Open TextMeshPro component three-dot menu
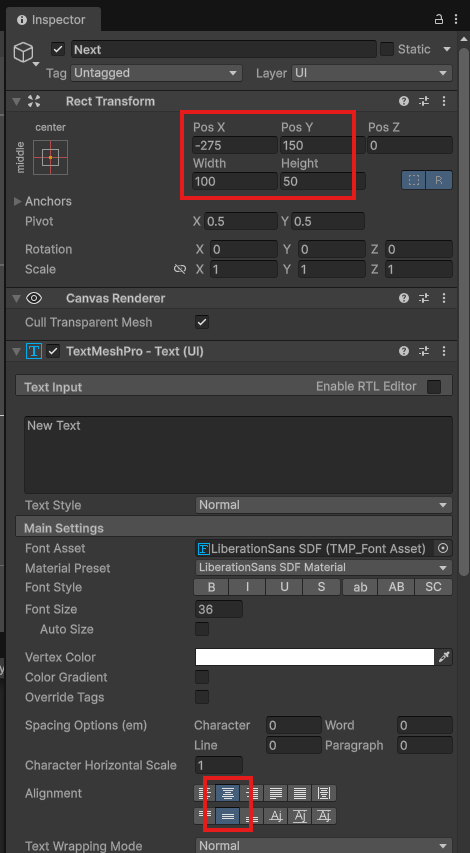Image resolution: width=470 pixels, height=853 pixels. [444, 351]
